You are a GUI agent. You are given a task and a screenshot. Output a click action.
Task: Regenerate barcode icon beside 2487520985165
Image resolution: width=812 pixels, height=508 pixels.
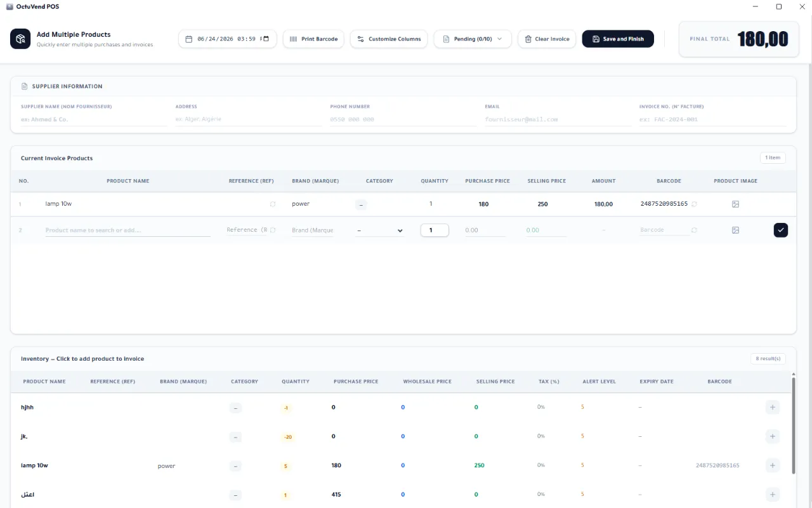pyautogui.click(x=694, y=204)
